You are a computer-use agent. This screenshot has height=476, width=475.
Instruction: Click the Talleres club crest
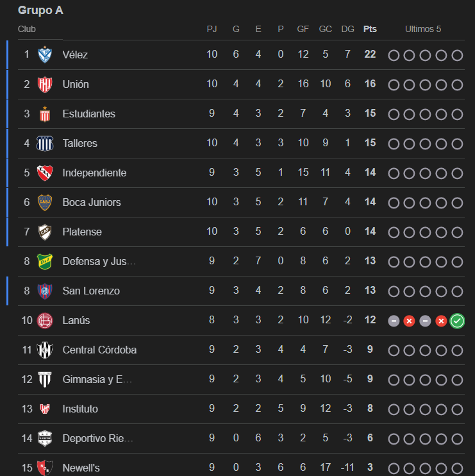coord(45,143)
